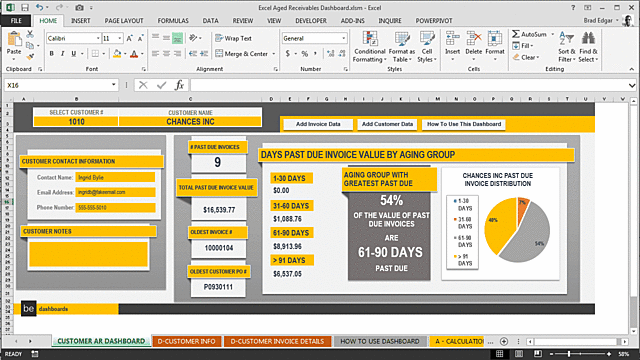
Task: Click the Add Invoice Data button
Action: click(318, 124)
